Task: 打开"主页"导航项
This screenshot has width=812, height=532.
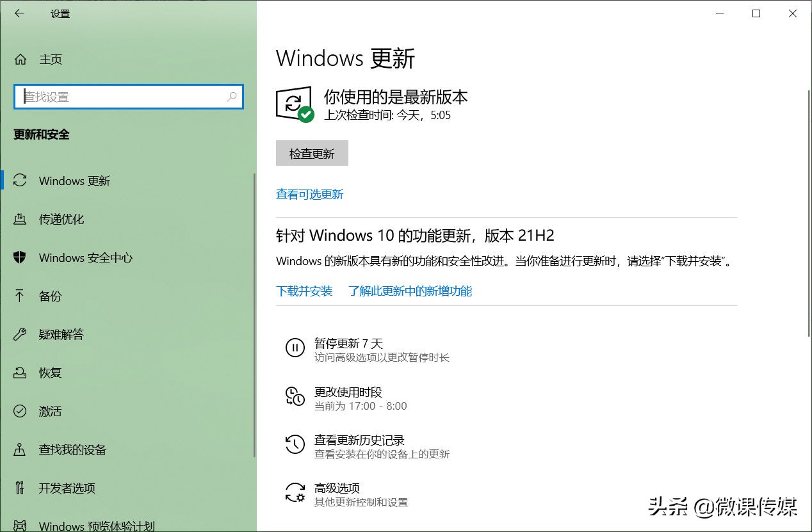Action: 51,60
